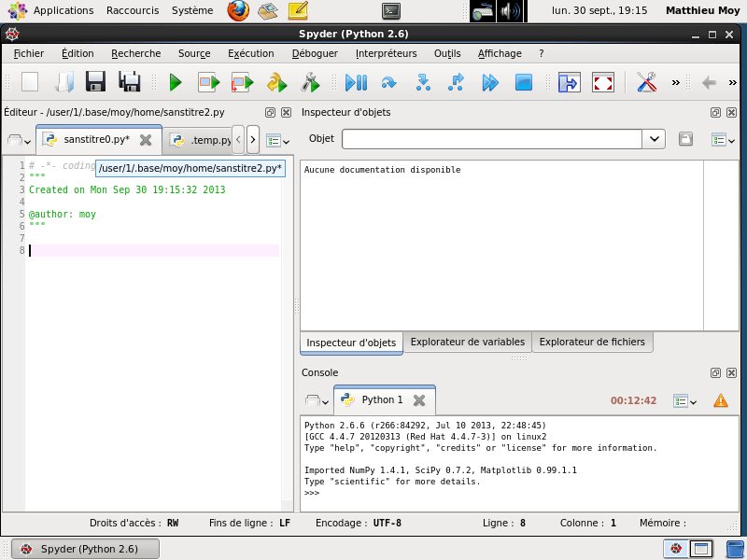Undock the Éditeur pane
Viewport: 747px width, 560px height.
pos(270,112)
